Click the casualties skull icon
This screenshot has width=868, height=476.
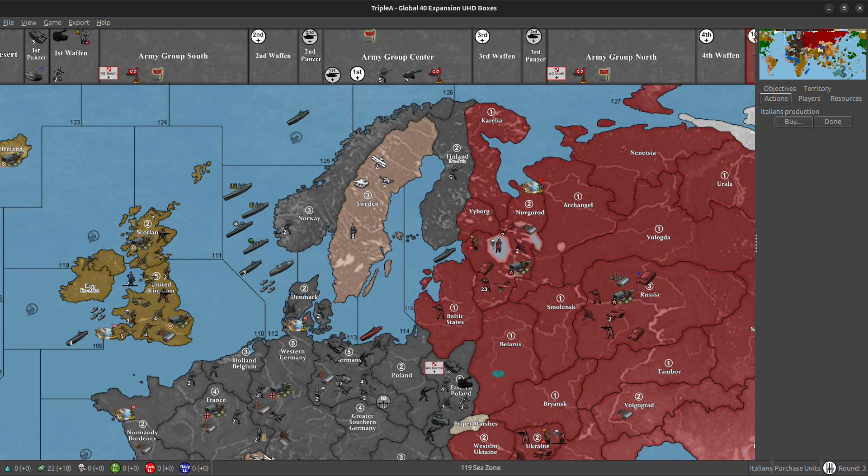(x=82, y=468)
